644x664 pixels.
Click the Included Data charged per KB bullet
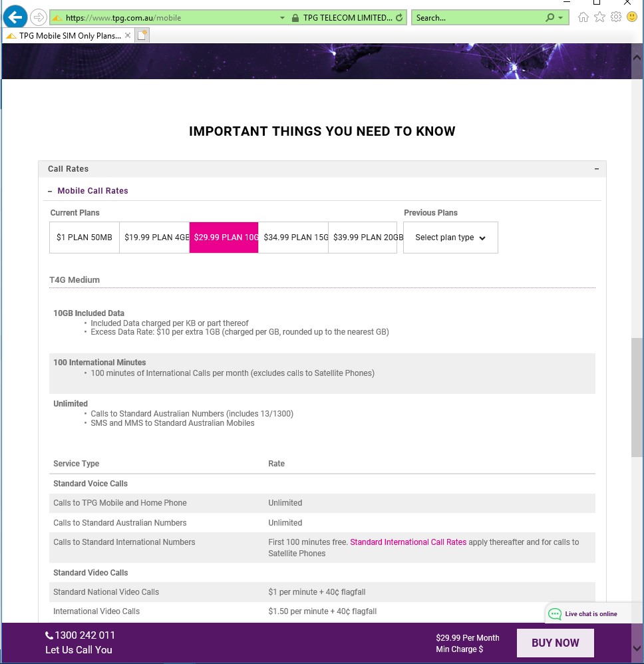point(170,323)
